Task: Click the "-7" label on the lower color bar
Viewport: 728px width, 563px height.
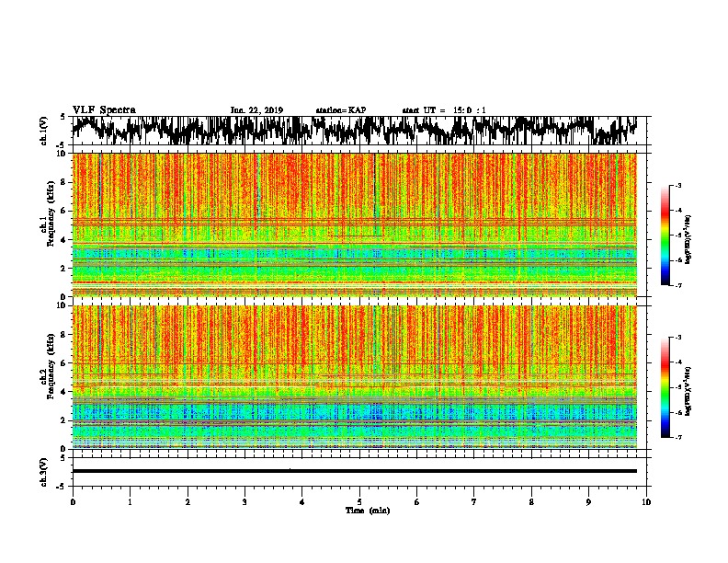Action: click(x=677, y=438)
